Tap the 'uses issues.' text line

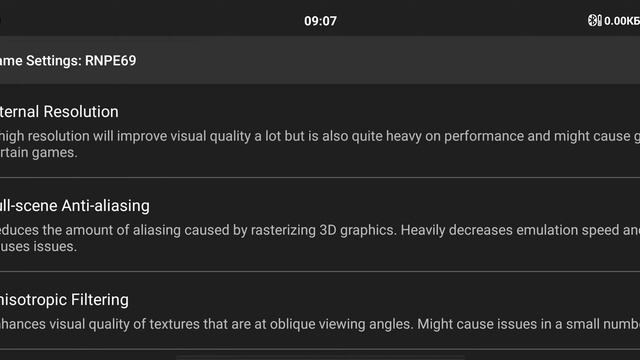pos(38,247)
